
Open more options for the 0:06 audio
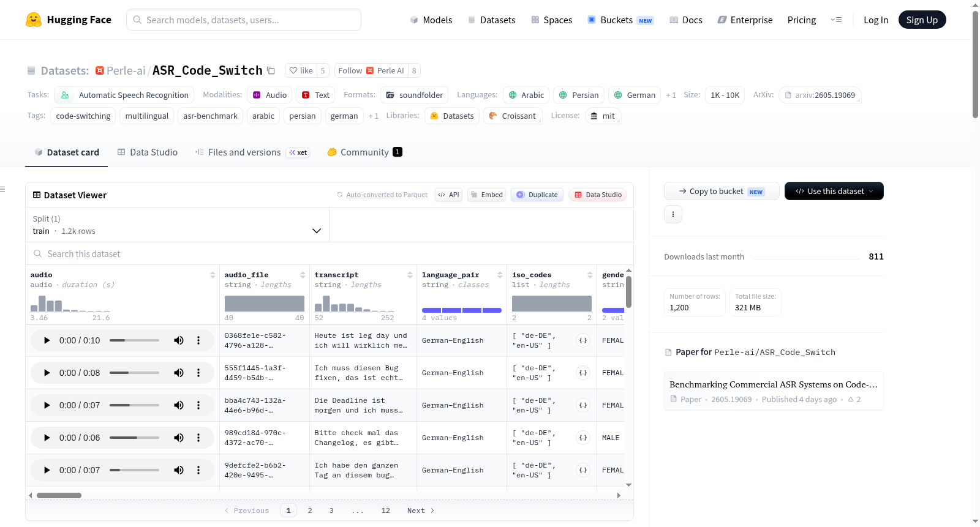[198, 438]
